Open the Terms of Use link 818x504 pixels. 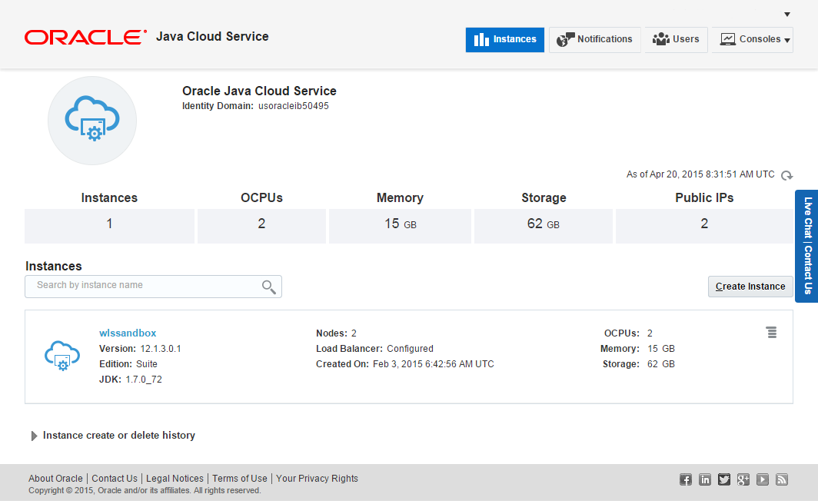(x=240, y=479)
